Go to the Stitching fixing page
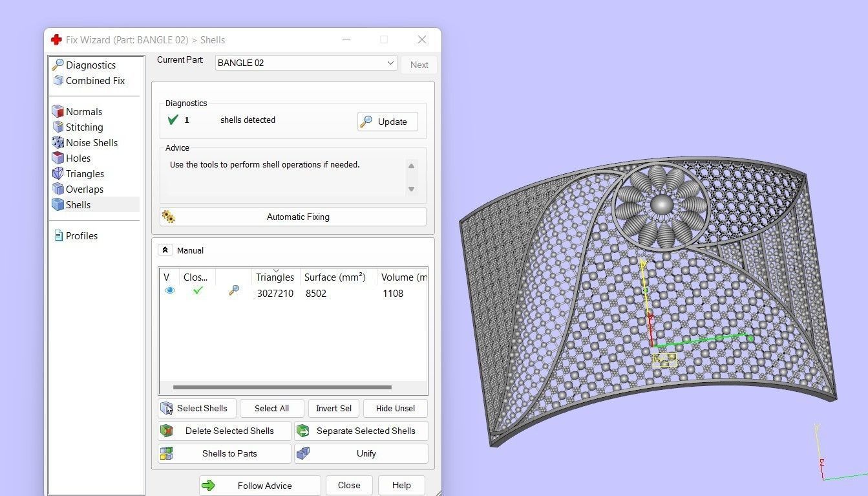The width and height of the screenshot is (868, 496). click(x=84, y=127)
